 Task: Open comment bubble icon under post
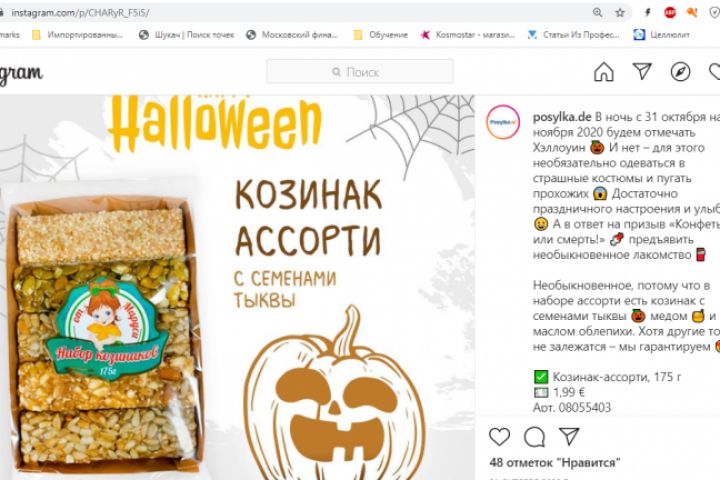point(534,437)
